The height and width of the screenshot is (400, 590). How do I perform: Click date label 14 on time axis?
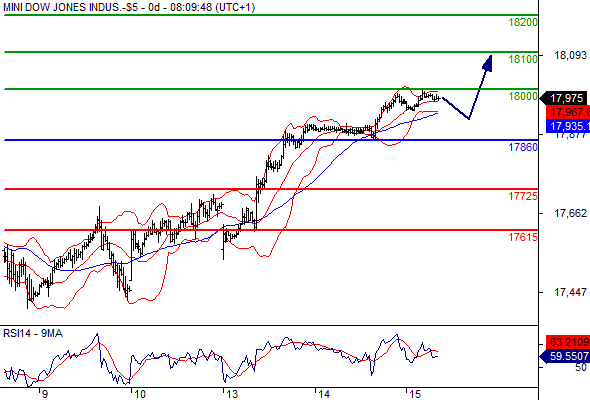pos(324,394)
